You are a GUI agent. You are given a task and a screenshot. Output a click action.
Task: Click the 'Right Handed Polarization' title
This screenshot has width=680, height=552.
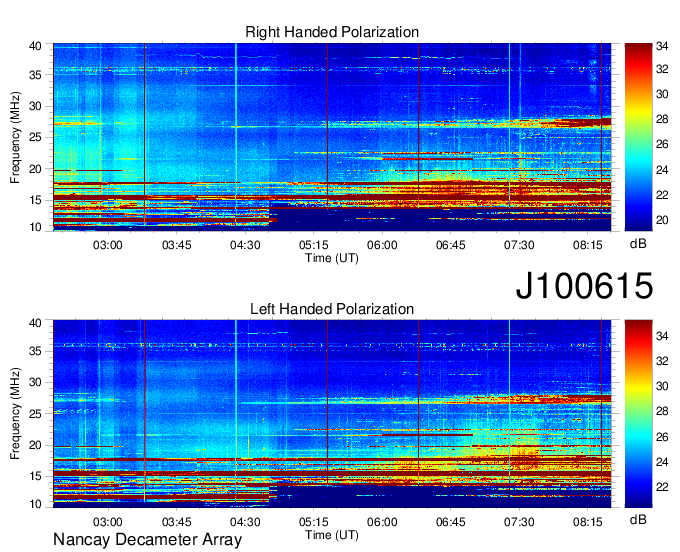point(332,32)
